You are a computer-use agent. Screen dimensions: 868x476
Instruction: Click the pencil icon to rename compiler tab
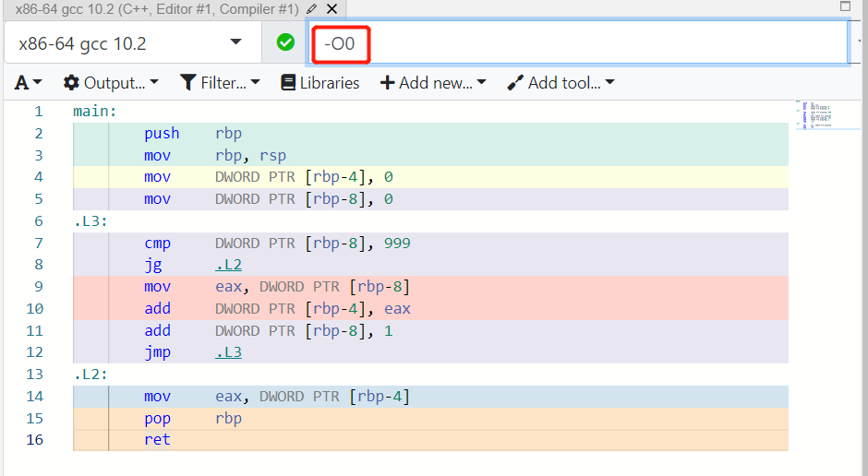(x=312, y=9)
